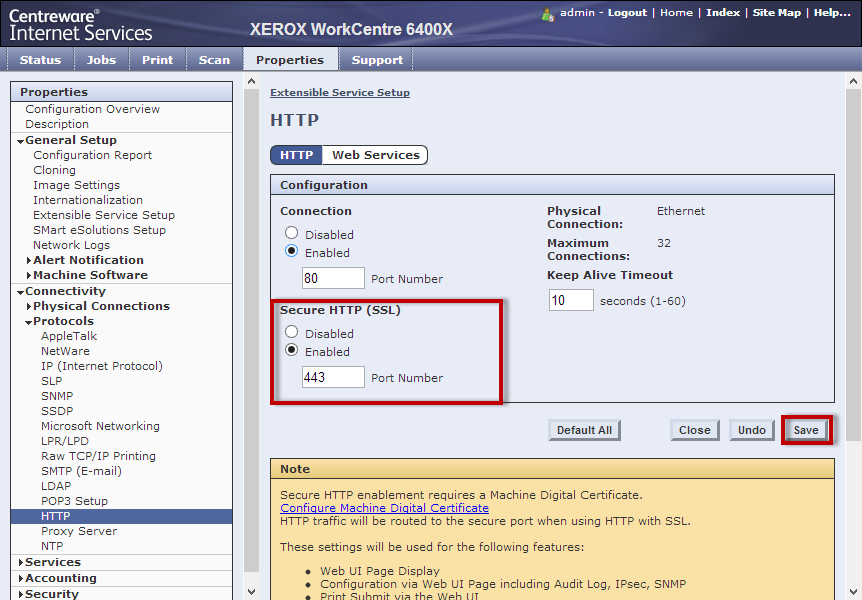
Task: Select Disabled radio under Connection
Action: point(292,233)
